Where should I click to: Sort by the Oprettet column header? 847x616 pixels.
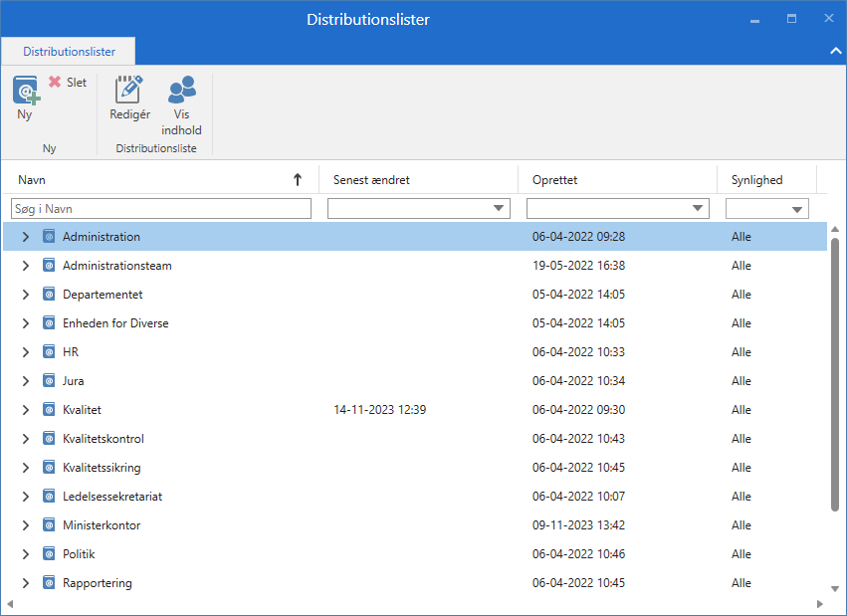617,180
